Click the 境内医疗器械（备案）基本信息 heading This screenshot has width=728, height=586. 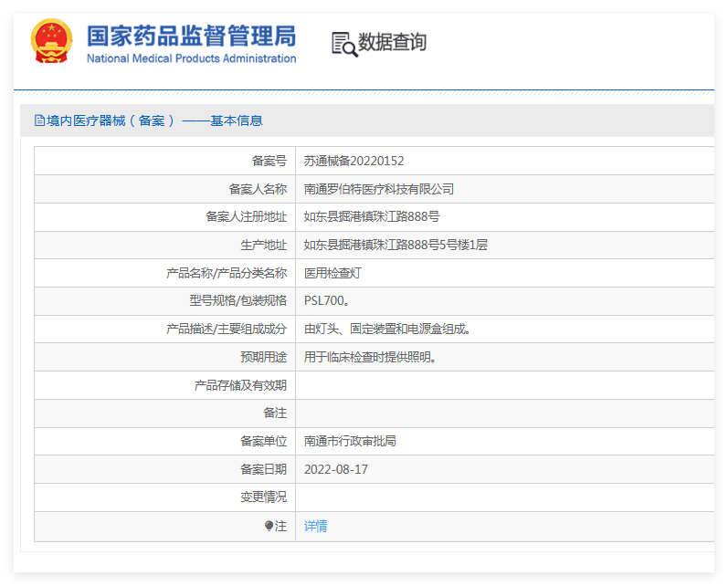pos(154,120)
